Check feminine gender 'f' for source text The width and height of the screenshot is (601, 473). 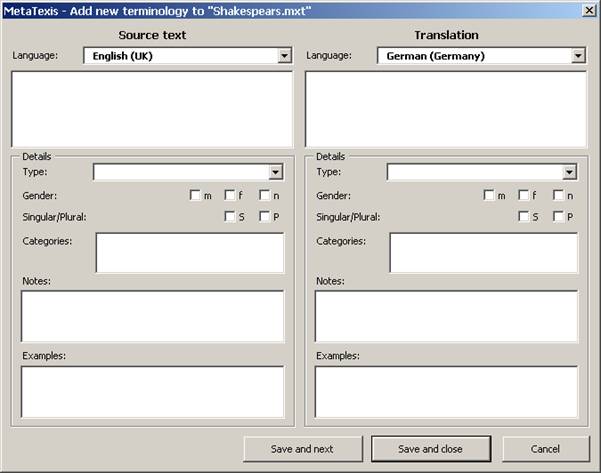[x=230, y=196]
